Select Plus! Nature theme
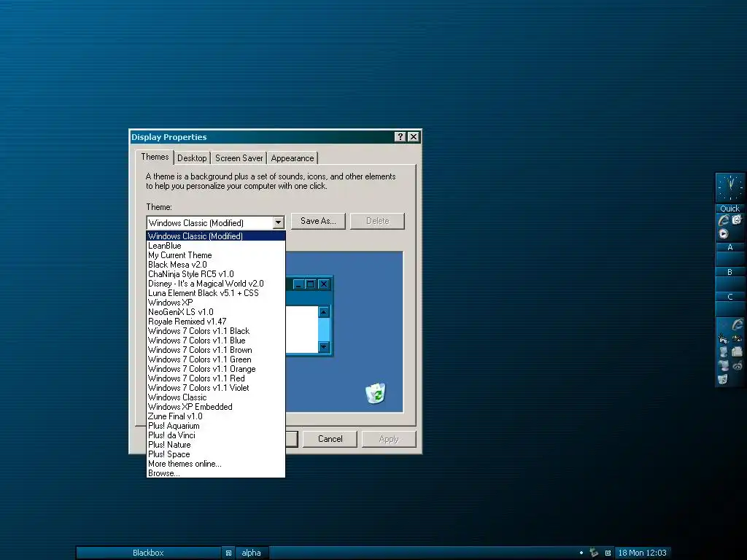 [216, 445]
